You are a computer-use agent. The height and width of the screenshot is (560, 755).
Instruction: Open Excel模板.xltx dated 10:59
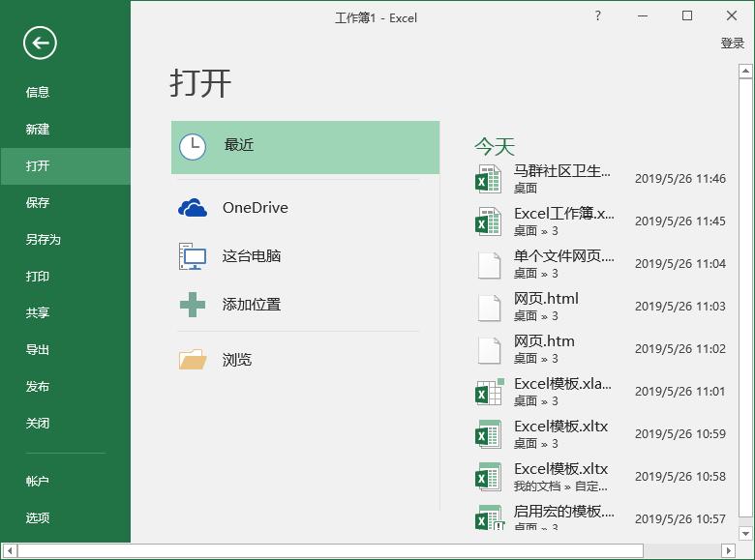click(602, 433)
